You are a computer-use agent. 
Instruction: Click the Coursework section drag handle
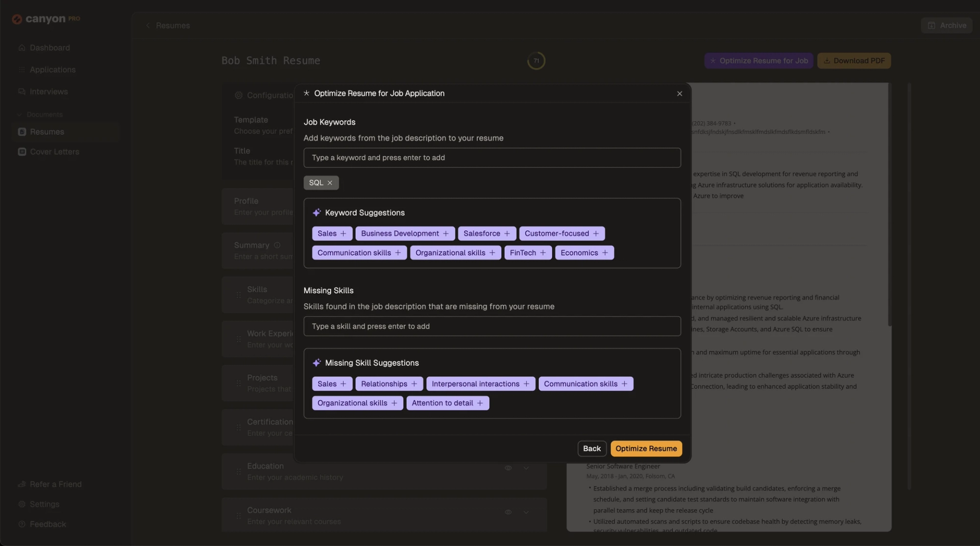click(x=238, y=516)
